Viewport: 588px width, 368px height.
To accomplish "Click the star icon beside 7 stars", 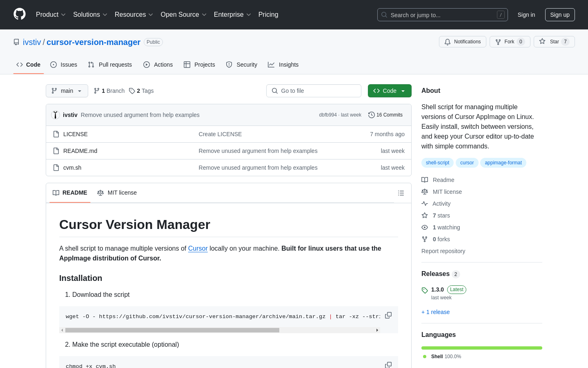I will click(x=425, y=215).
